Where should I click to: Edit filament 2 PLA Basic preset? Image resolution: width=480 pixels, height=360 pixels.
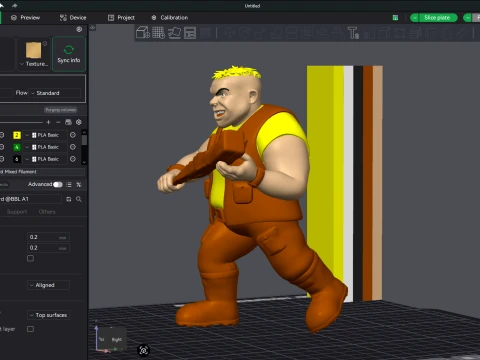(73, 135)
